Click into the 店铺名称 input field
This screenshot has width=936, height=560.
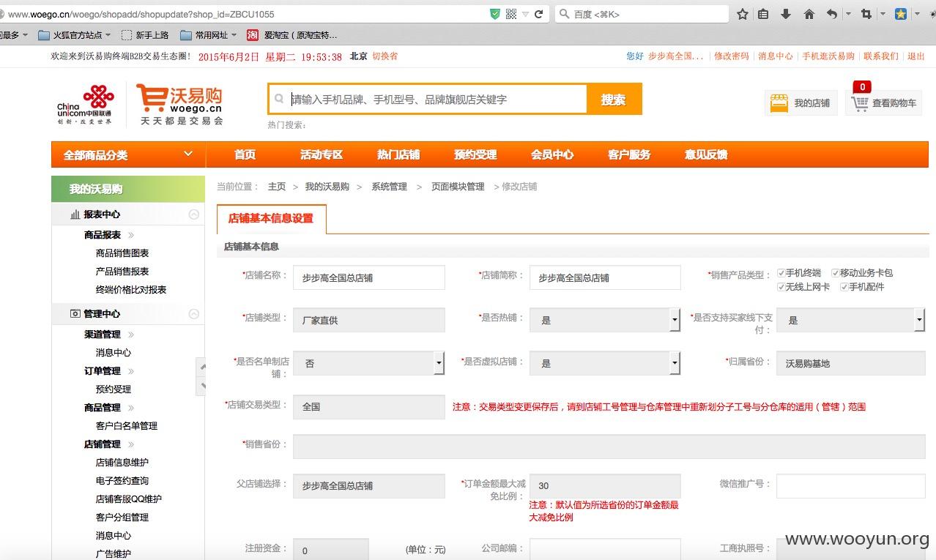point(368,277)
